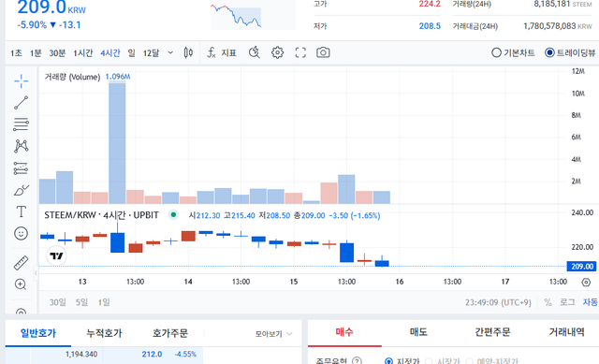Set date range to 1일
This screenshot has height=364, width=599.
[x=104, y=302]
